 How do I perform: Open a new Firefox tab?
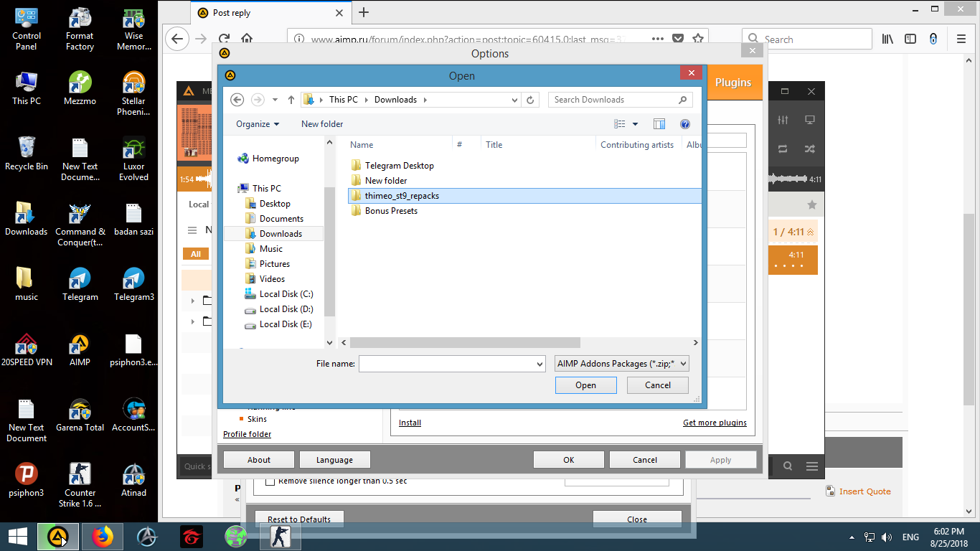pyautogui.click(x=364, y=12)
